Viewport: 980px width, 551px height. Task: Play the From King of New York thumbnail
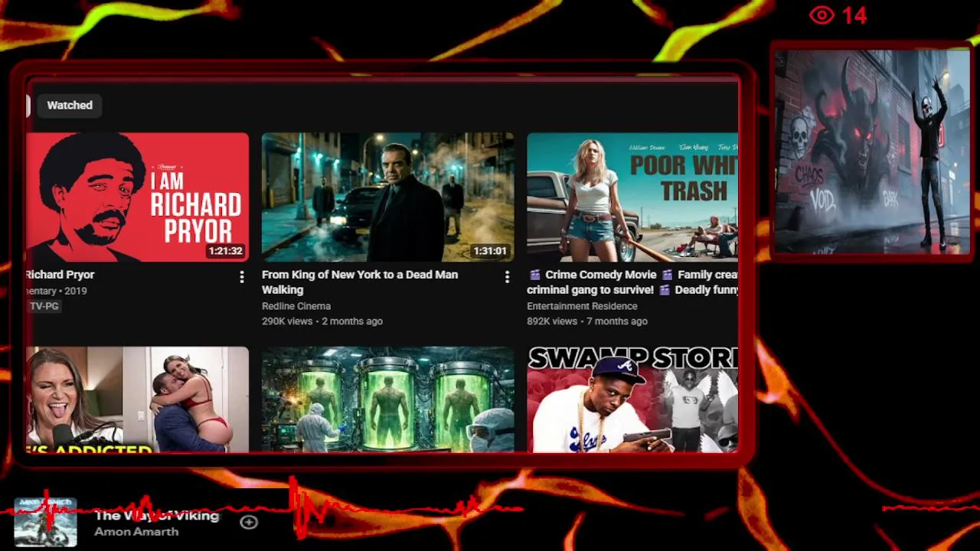pyautogui.click(x=388, y=197)
